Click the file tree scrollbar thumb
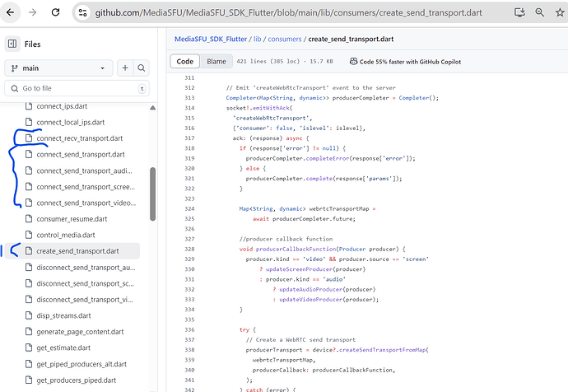This screenshot has height=392, width=568. pos(152,194)
